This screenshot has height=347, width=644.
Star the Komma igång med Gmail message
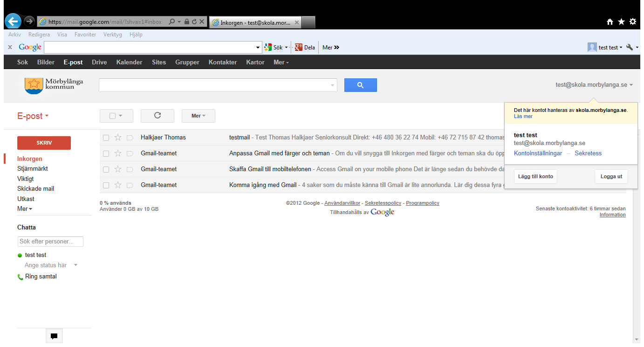tap(118, 185)
